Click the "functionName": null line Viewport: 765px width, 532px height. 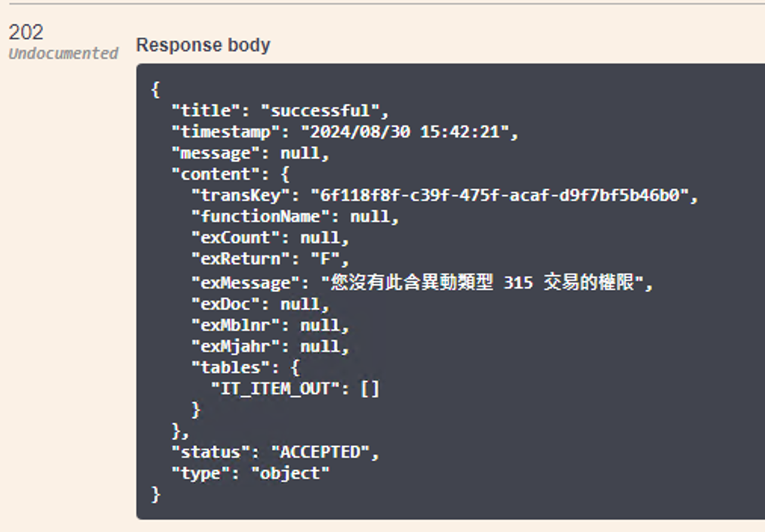pos(295,216)
